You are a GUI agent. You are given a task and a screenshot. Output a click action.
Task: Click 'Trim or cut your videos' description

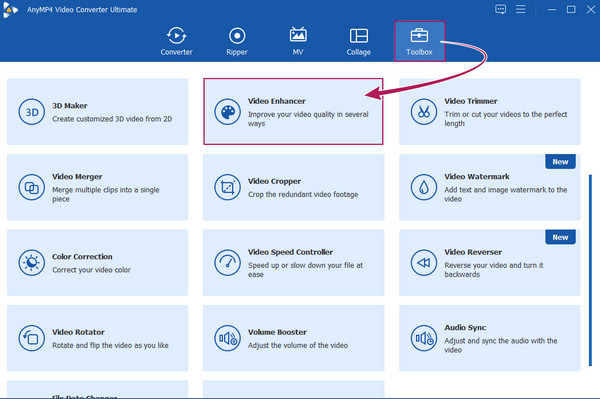point(505,119)
